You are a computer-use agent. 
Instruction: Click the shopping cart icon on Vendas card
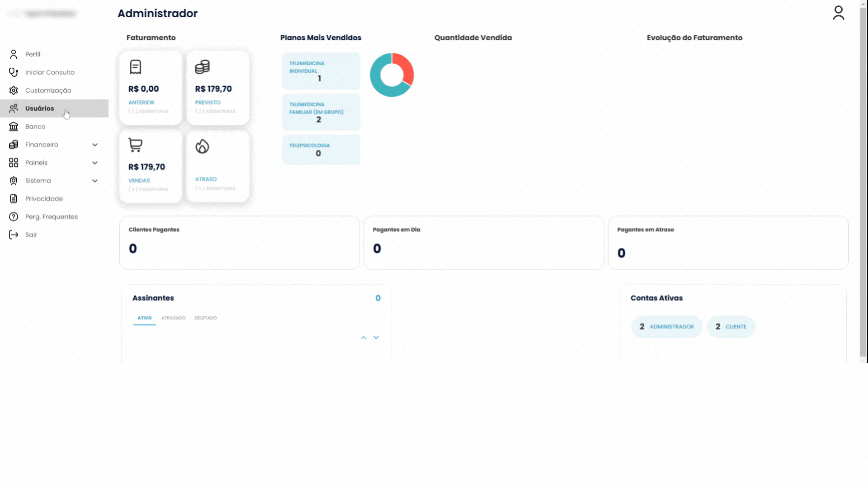coord(135,145)
